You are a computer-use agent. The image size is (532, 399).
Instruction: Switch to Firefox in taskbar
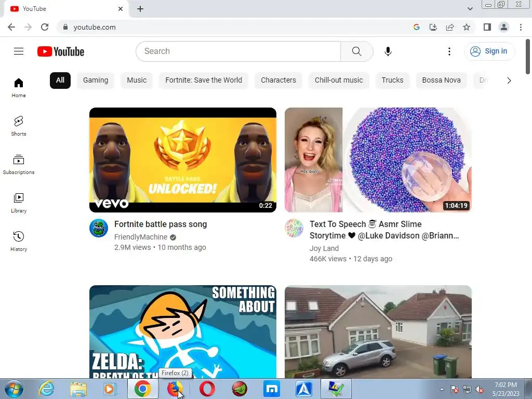pos(175,389)
